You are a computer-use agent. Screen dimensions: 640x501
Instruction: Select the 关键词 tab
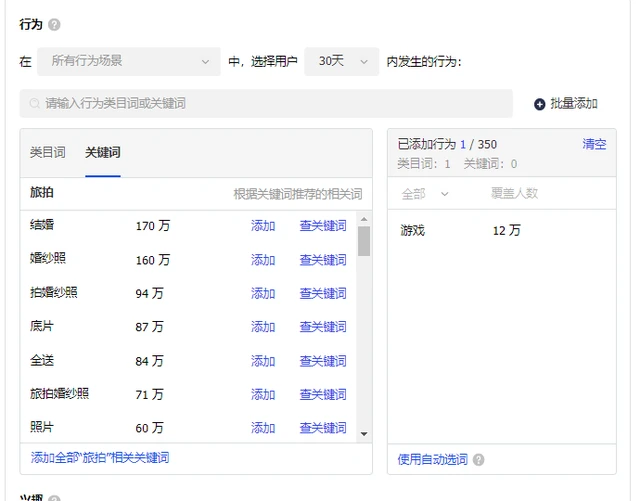(x=103, y=153)
